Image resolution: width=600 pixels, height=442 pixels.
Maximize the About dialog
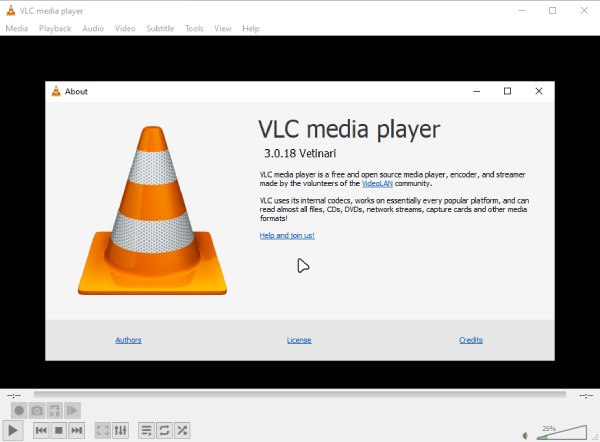507,91
